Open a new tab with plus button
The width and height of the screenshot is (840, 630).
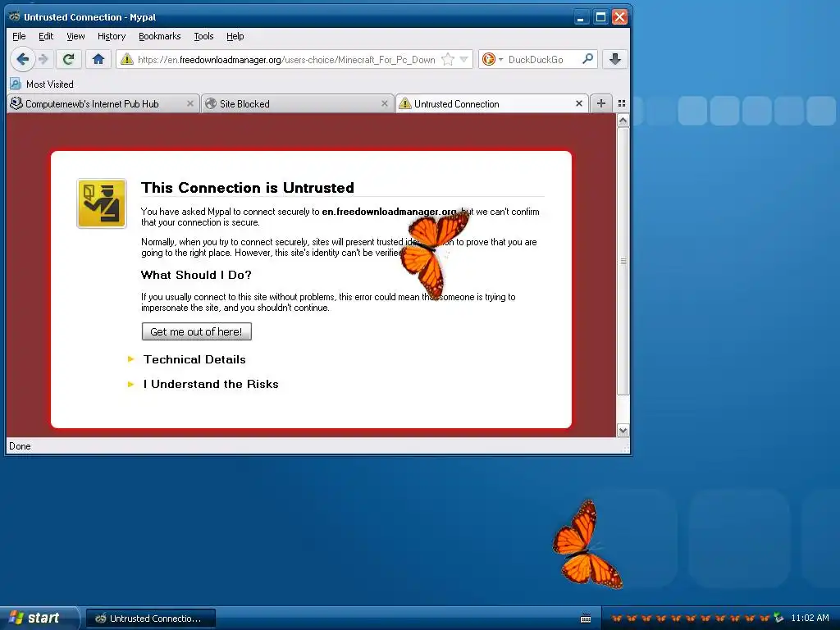(x=601, y=103)
